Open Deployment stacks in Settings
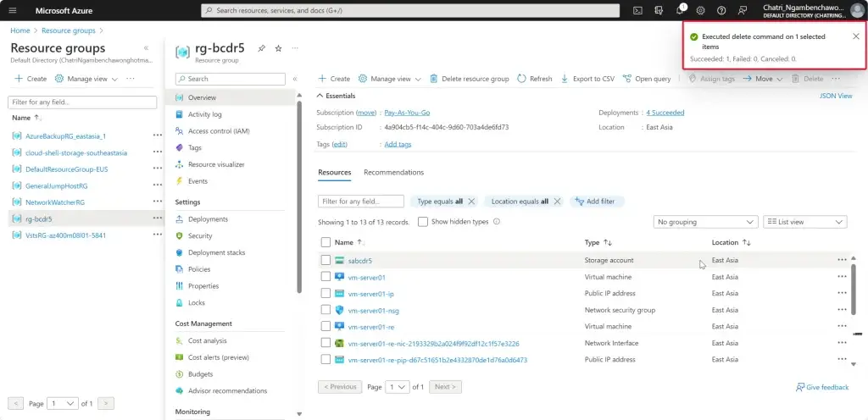The width and height of the screenshot is (868, 420). [x=216, y=252]
